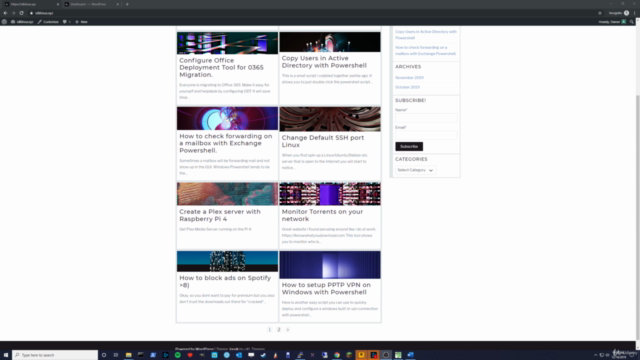Open a new browser tab with plus
Image resolution: width=640 pixels, height=360 pixels.
point(127,4)
